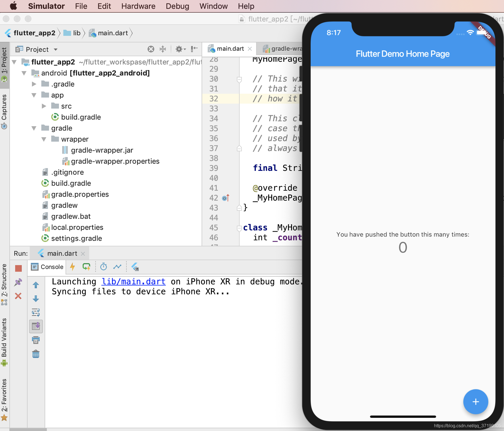The width and height of the screenshot is (504, 431).
Task: Select the Console tab
Action: (x=47, y=267)
